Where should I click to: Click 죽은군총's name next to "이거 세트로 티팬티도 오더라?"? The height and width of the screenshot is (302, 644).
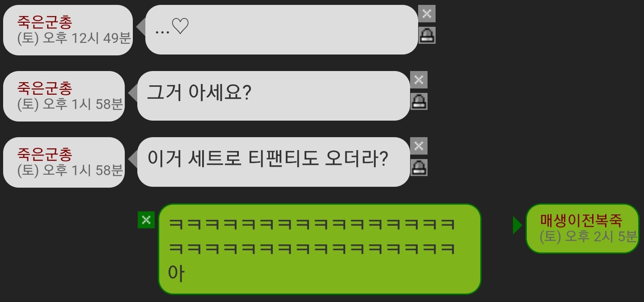[45, 154]
